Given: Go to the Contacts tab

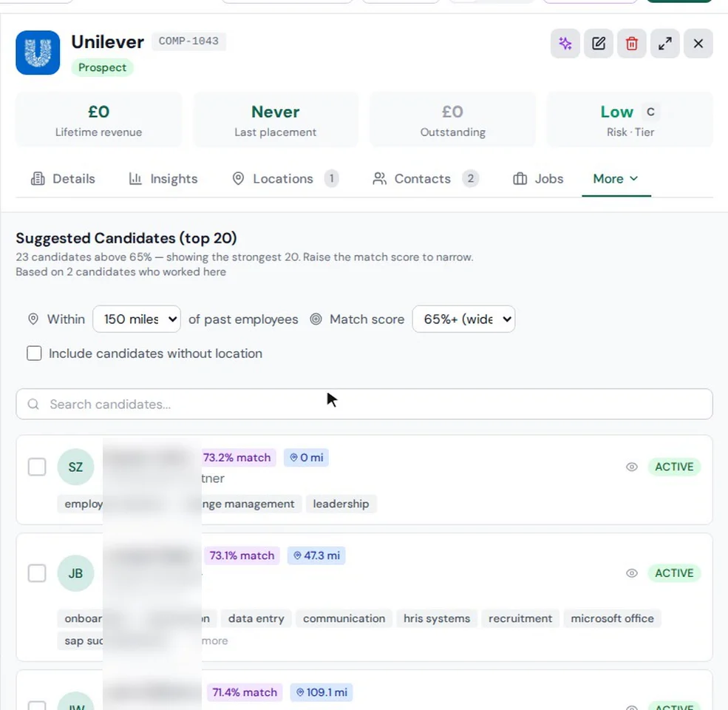Looking at the screenshot, I should [x=425, y=179].
